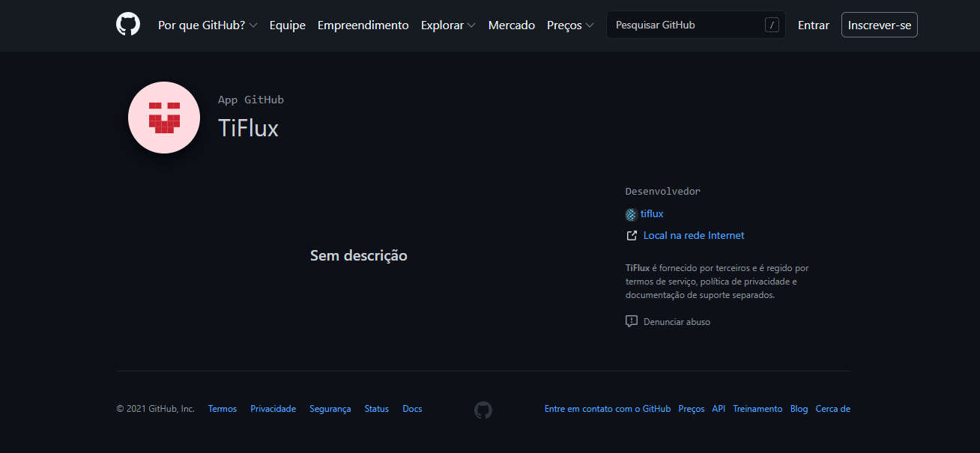Expand the Preços dropdown in header

point(570,25)
